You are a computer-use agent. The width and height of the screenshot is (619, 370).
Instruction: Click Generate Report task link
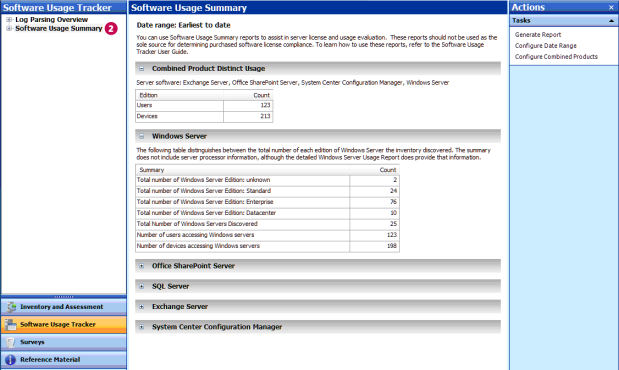point(538,35)
